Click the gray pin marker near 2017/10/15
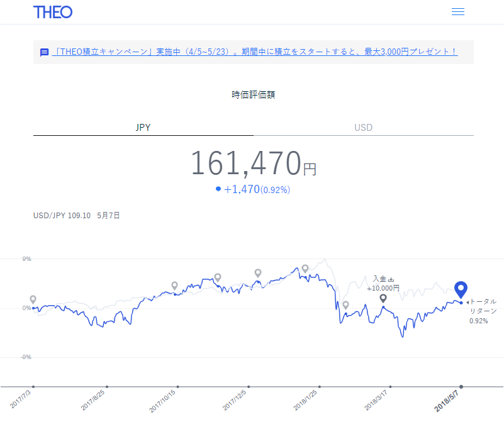The width and height of the screenshot is (504, 422). click(x=174, y=286)
